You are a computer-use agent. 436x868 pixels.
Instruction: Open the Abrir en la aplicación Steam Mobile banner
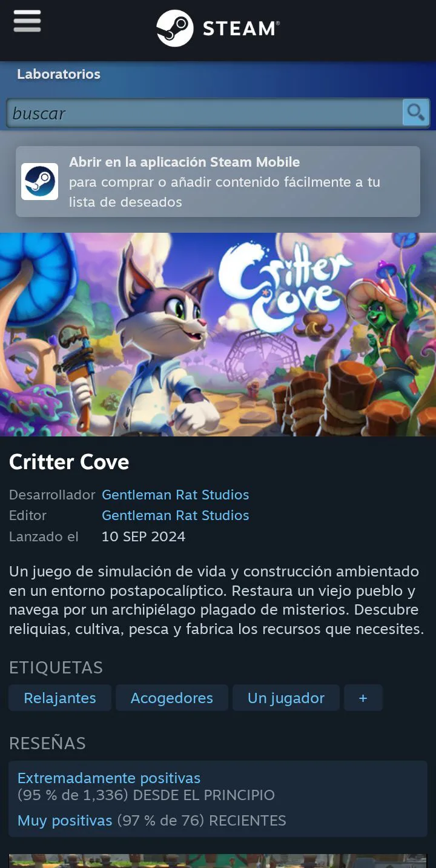(x=218, y=181)
